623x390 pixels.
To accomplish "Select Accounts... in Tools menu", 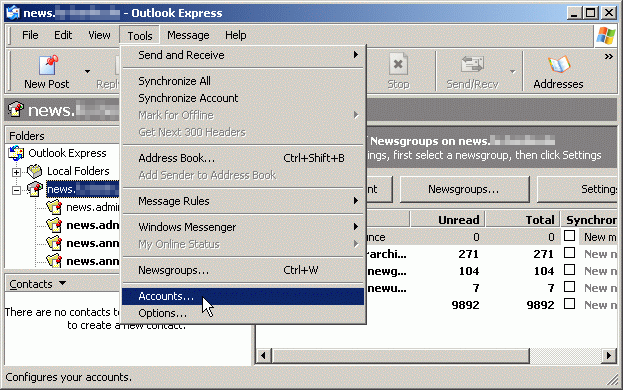I will click(x=243, y=296).
